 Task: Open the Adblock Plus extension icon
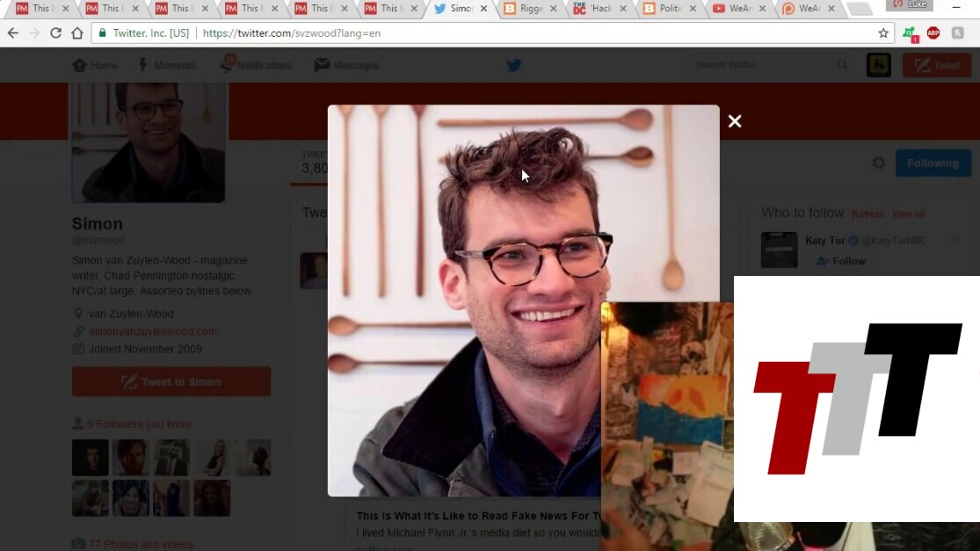[933, 33]
